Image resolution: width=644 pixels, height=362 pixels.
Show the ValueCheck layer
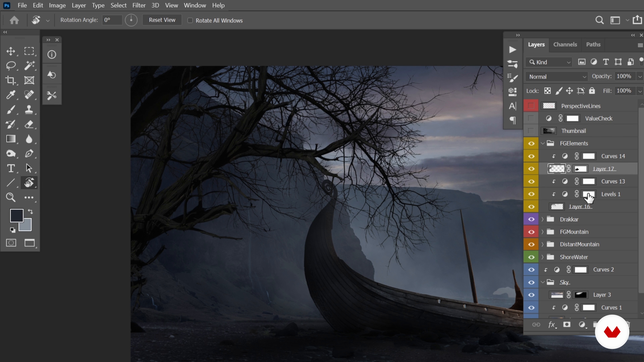tap(531, 118)
